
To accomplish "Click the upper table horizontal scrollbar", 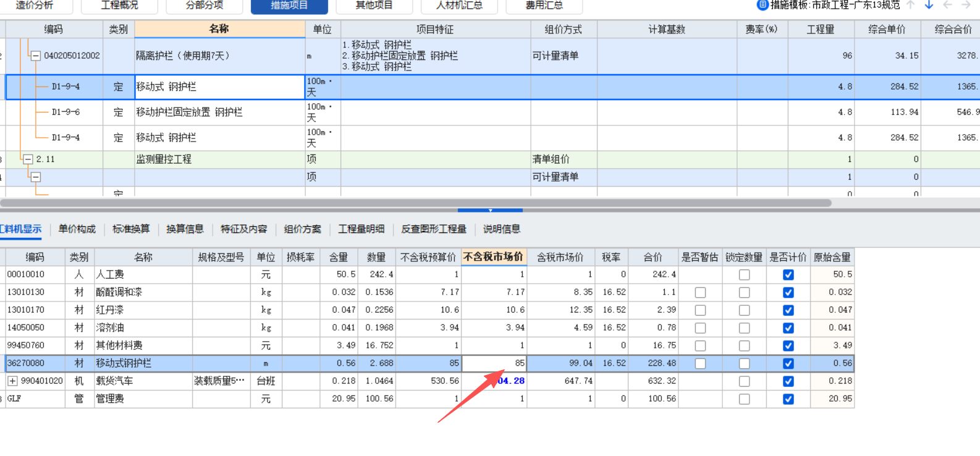I will coord(416,203).
